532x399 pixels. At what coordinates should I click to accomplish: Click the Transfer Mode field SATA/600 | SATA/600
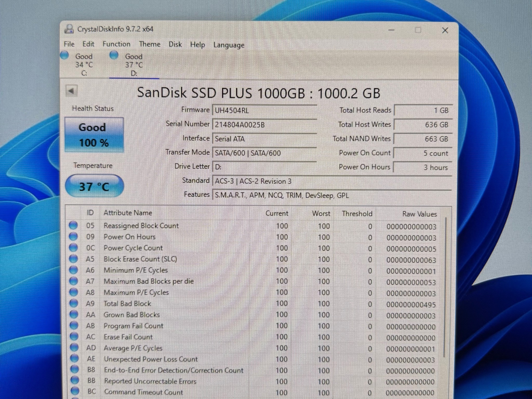tap(264, 153)
